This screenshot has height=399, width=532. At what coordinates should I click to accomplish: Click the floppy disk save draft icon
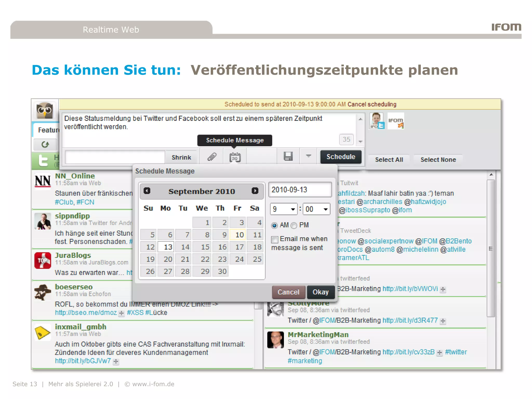288,156
